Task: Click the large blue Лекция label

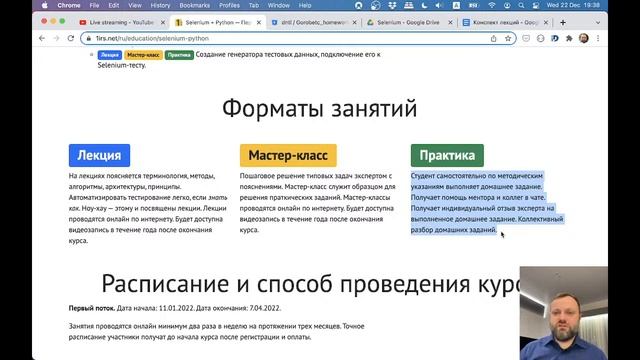Action: (99, 155)
